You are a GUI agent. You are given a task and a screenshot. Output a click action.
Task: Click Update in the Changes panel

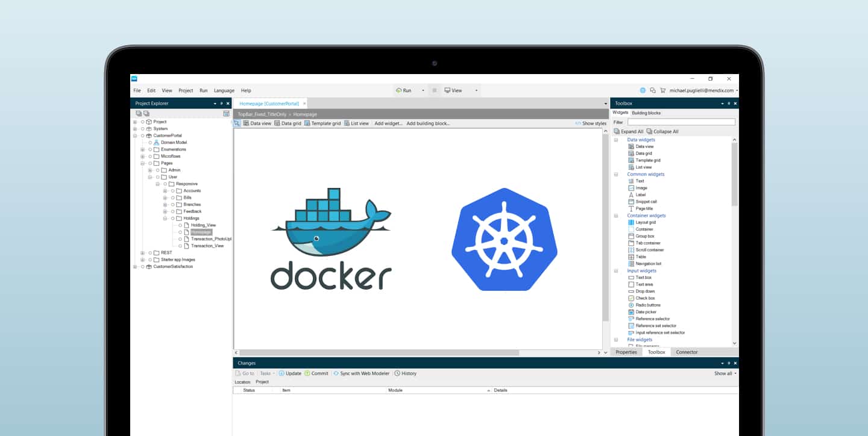291,373
